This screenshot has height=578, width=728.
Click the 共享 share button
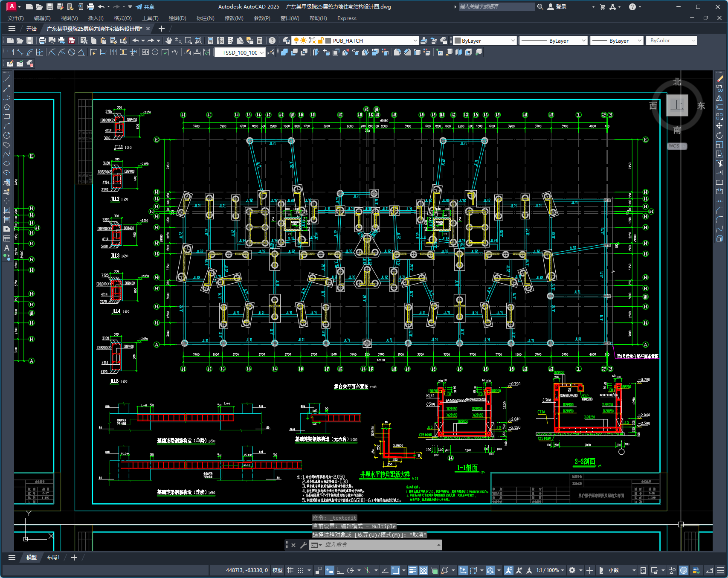pyautogui.click(x=145, y=7)
